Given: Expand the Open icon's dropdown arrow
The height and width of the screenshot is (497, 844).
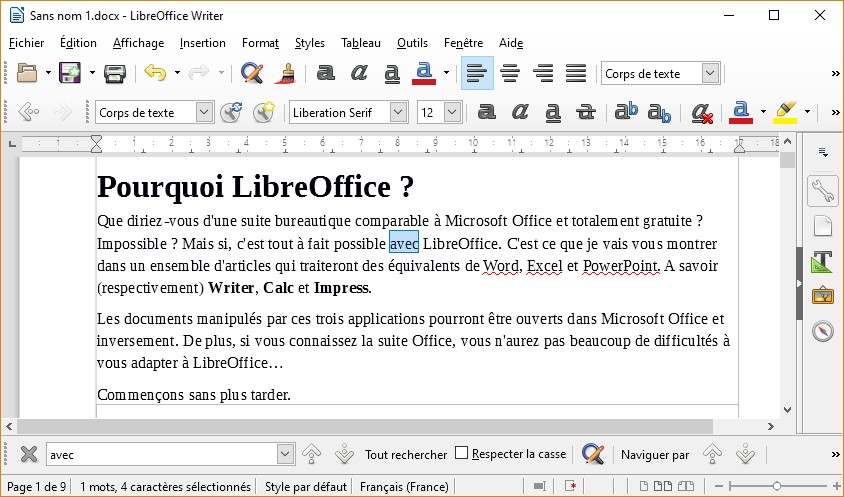Looking at the screenshot, I should [x=48, y=73].
